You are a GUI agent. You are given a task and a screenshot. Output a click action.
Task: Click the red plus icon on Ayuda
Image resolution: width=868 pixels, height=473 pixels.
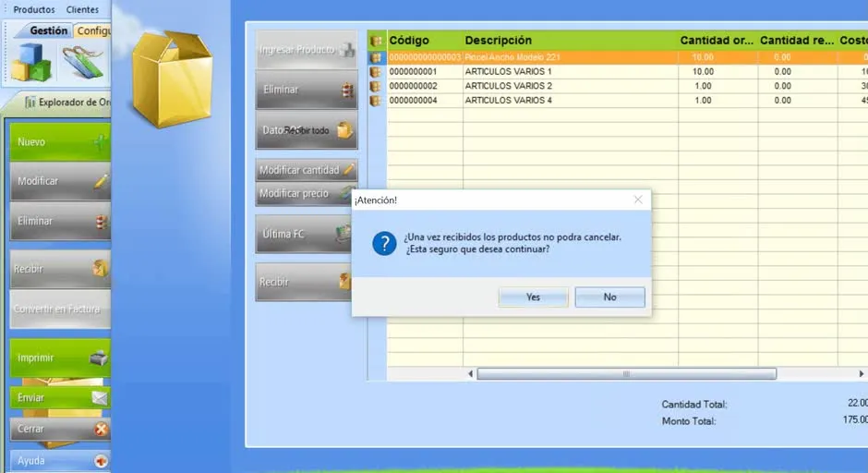[101, 461]
